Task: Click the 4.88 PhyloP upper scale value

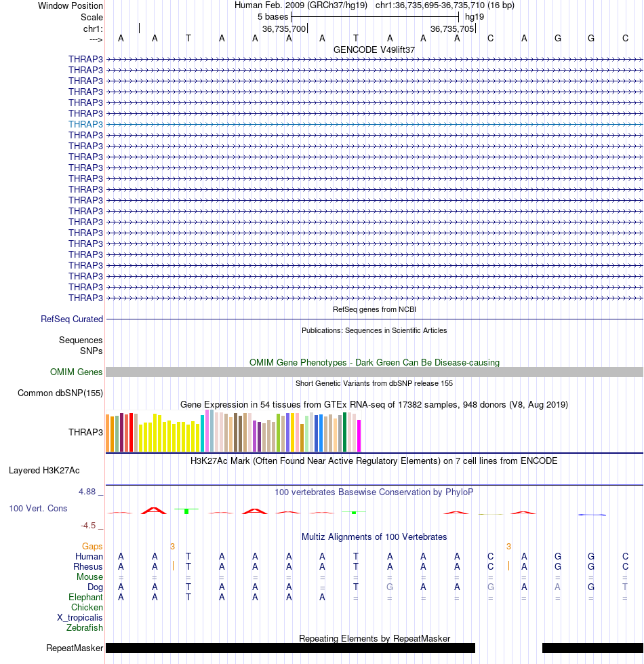Action: (87, 492)
